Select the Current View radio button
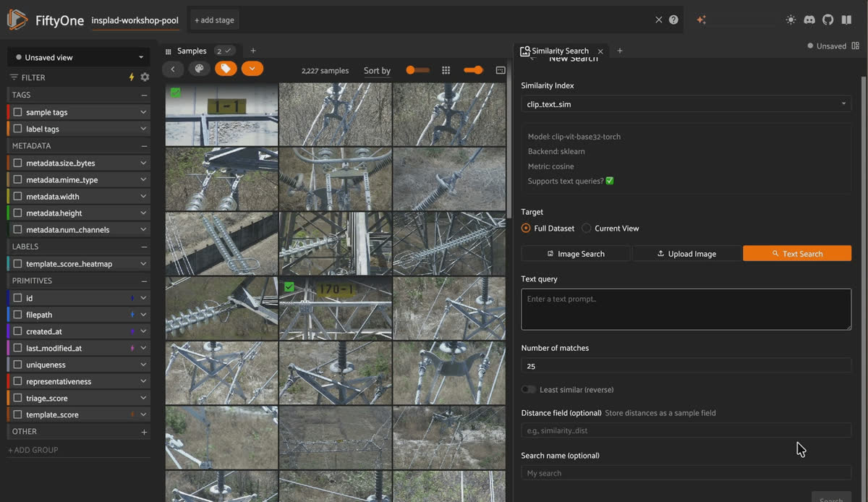 pos(587,228)
